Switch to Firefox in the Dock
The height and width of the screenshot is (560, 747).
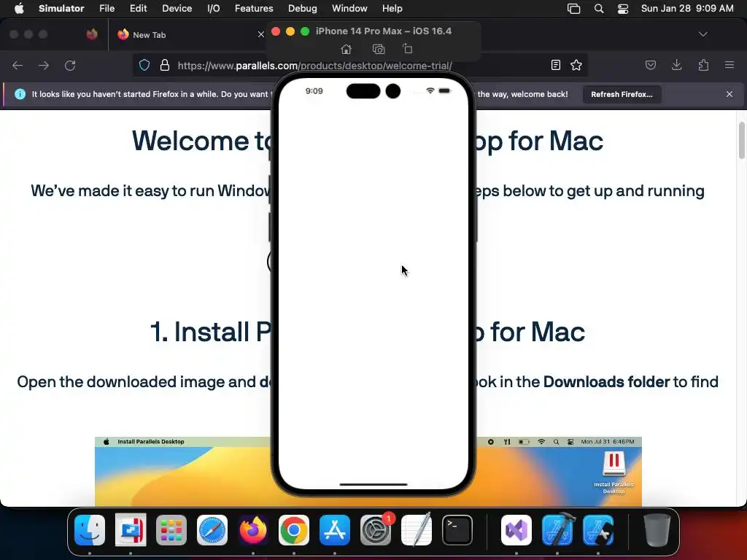pyautogui.click(x=253, y=530)
